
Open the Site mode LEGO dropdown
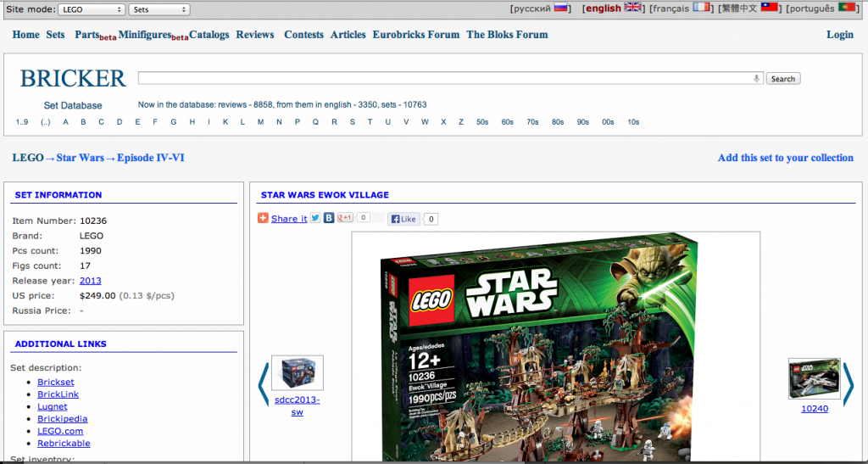tap(92, 9)
